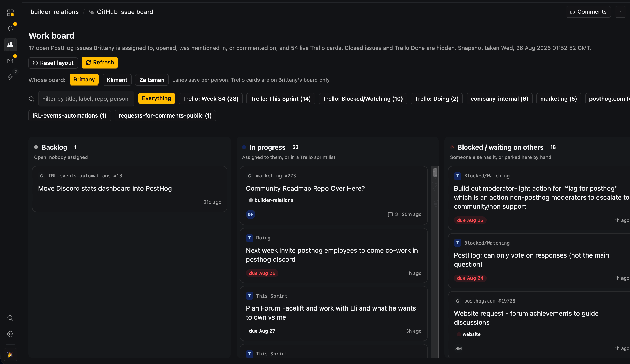630x364 pixels.
Task: Open the mail inbox icon in the sidebar
Action: pos(10,61)
